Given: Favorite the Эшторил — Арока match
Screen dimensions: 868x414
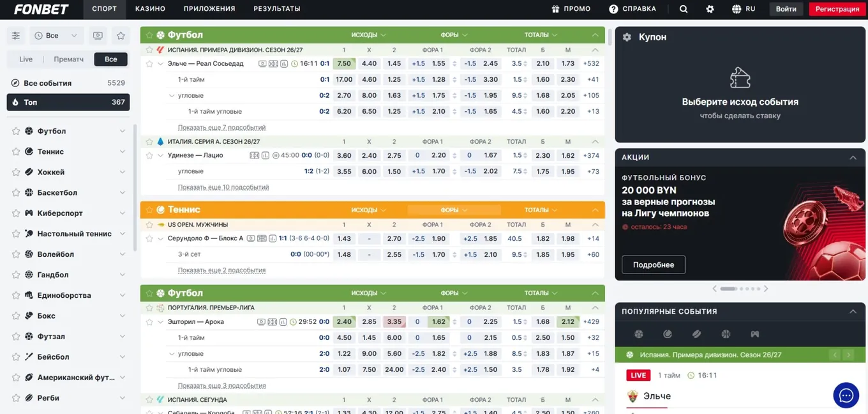Looking at the screenshot, I should point(149,322).
